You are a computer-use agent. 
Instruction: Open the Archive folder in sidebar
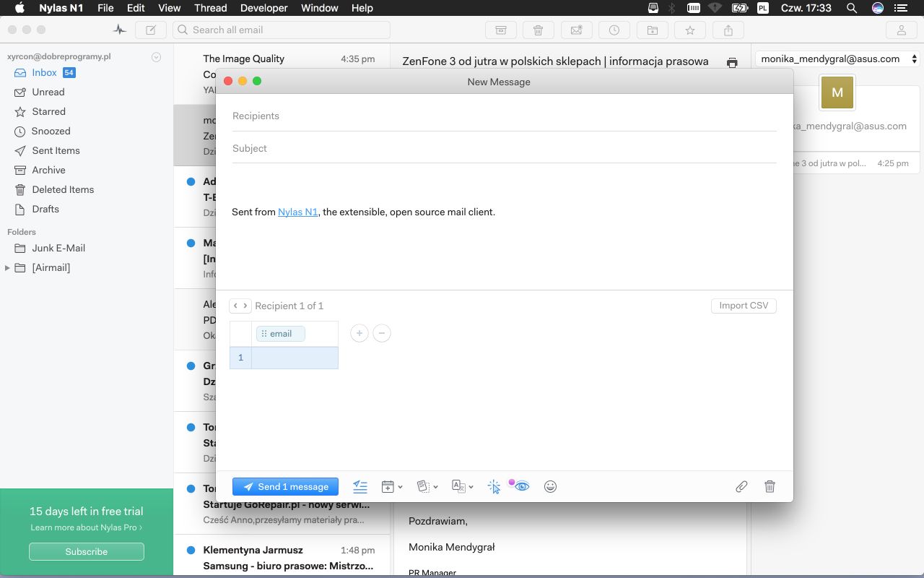tap(48, 171)
